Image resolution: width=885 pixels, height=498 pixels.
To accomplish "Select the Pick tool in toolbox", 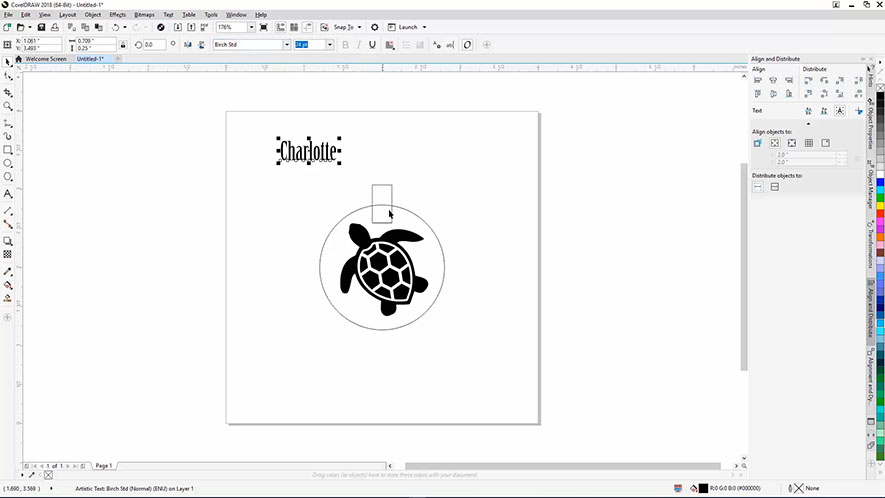I will (x=8, y=62).
